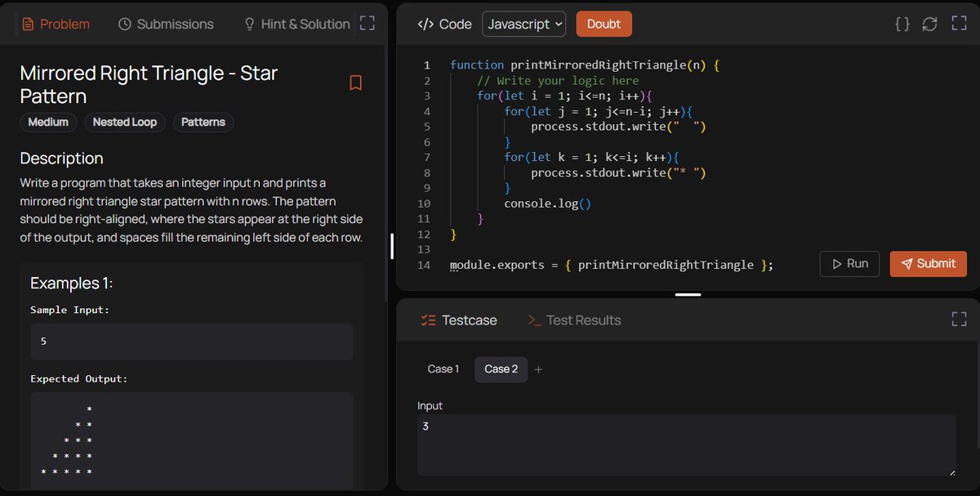This screenshot has height=496, width=980.
Task: Click the resize grip of Input field
Action: [x=951, y=471]
